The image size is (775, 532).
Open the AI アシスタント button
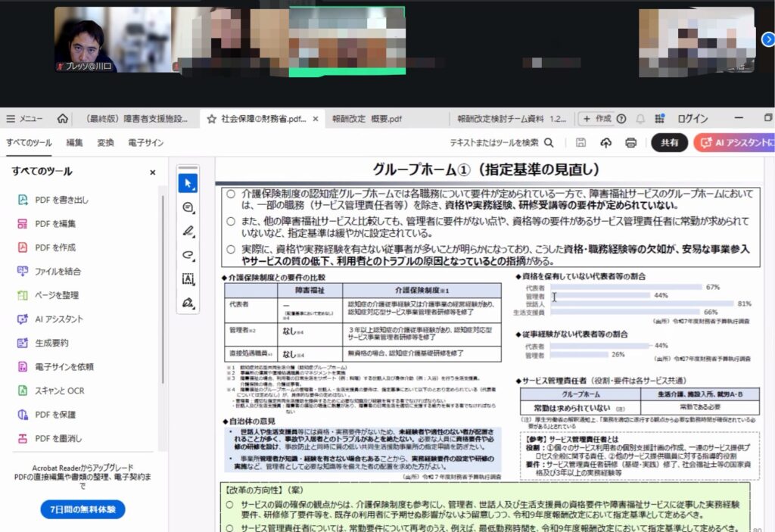pos(735,142)
